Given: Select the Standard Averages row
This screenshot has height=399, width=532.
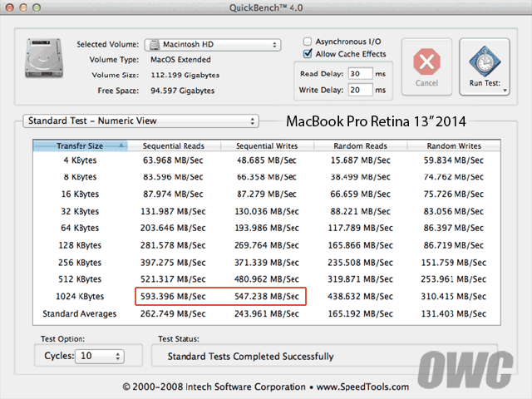Looking at the screenshot, I should click(267, 314).
